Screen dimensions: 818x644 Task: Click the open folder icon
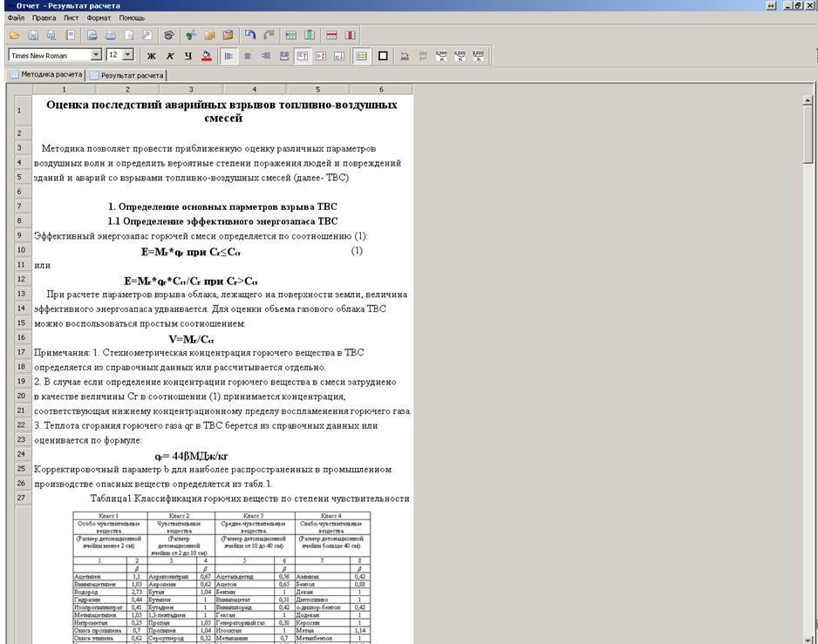click(x=14, y=36)
